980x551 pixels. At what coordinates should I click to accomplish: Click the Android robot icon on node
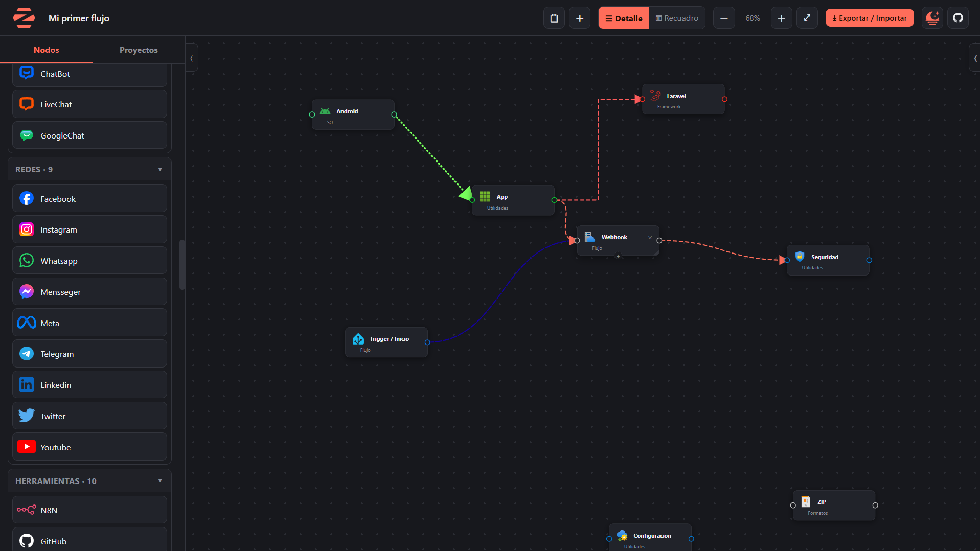[x=325, y=111]
